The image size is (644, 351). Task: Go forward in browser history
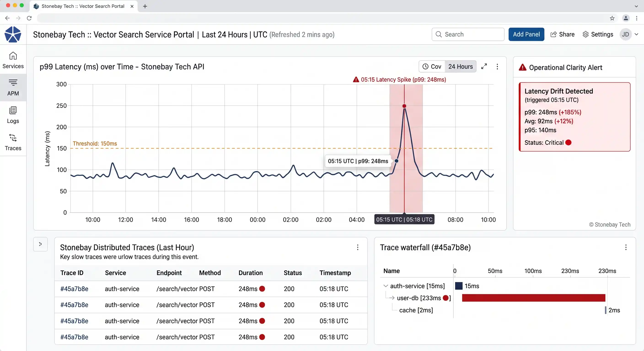[18, 18]
